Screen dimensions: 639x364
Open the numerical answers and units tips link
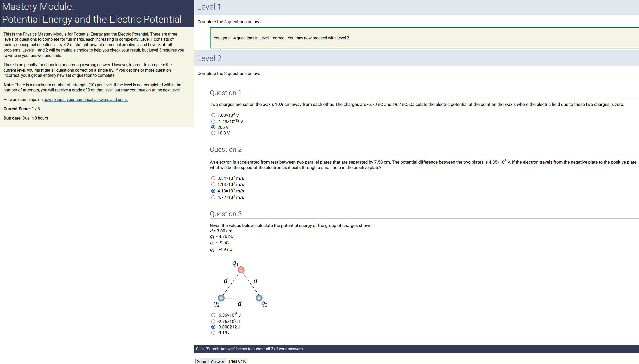[x=86, y=99]
